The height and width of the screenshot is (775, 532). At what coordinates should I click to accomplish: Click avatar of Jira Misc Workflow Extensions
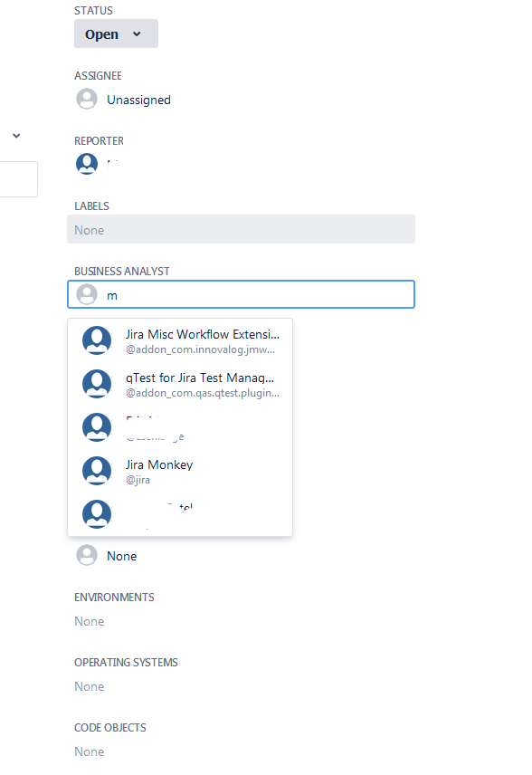97,340
